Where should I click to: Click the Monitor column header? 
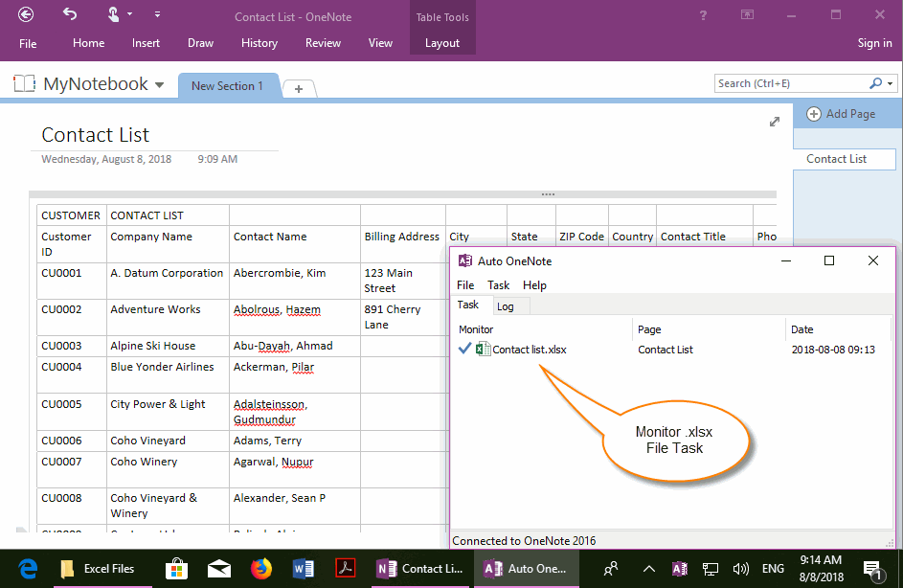(x=545, y=329)
